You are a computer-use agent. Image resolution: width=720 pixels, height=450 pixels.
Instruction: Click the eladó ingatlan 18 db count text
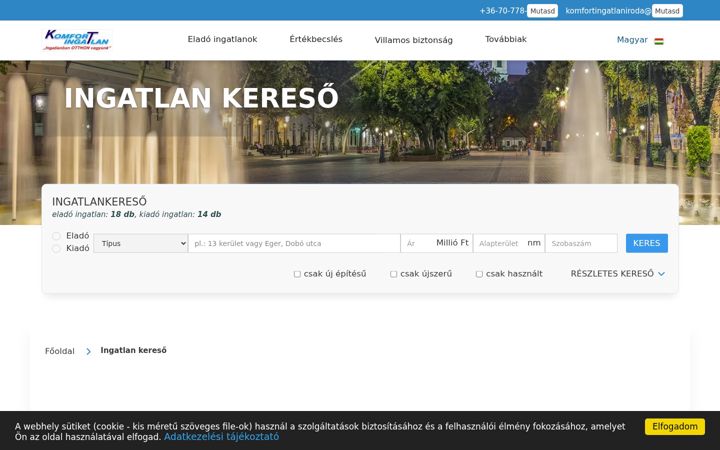point(93,214)
